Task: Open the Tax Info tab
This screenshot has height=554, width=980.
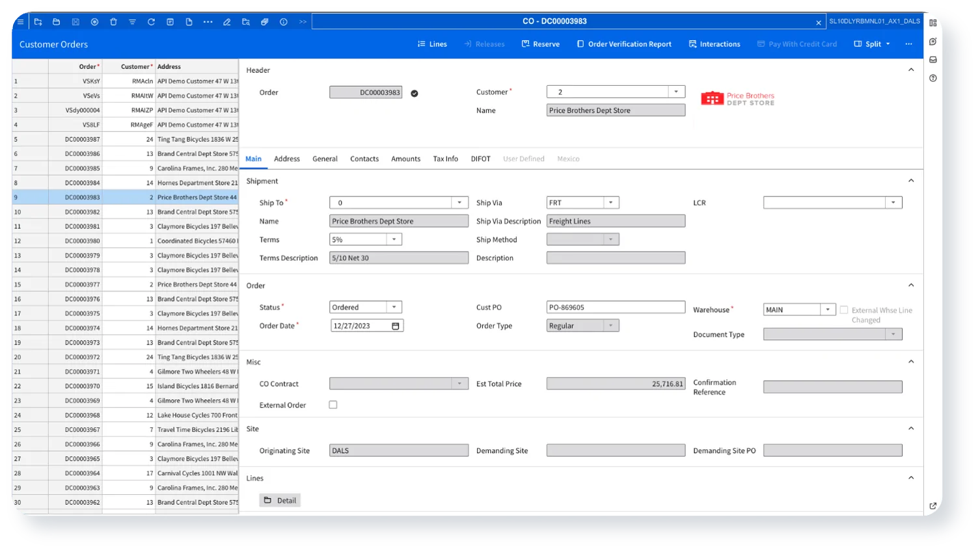Action: click(x=445, y=159)
